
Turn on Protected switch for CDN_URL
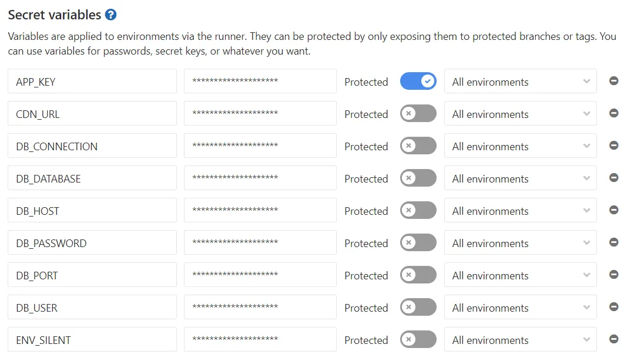coord(418,114)
